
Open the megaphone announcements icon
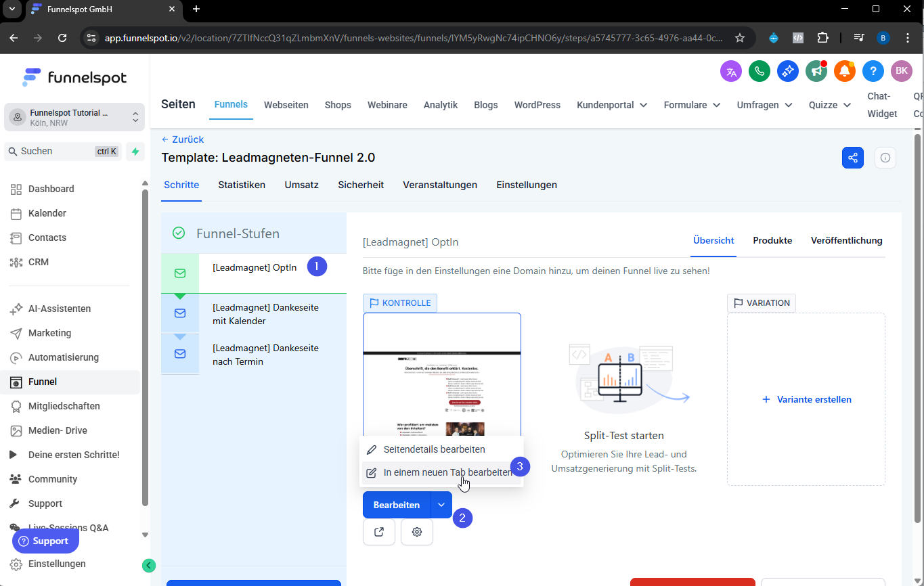point(816,71)
